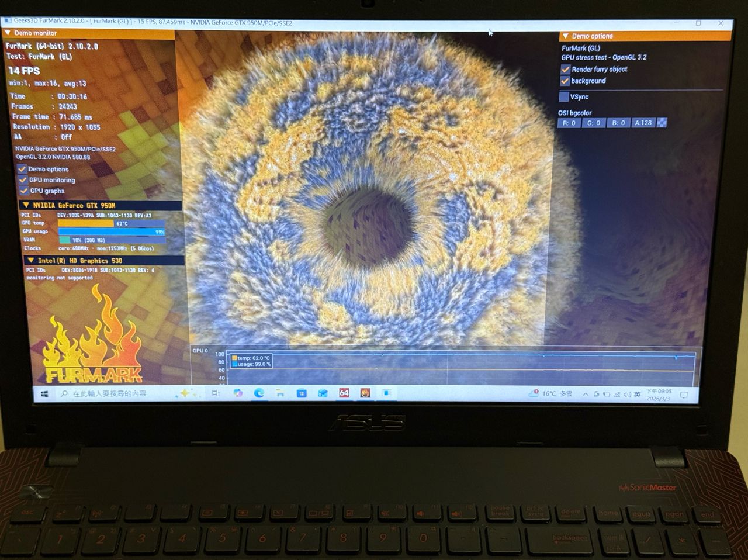The image size is (748, 560).
Task: Click the A:128 alpha value field
Action: 643,123
